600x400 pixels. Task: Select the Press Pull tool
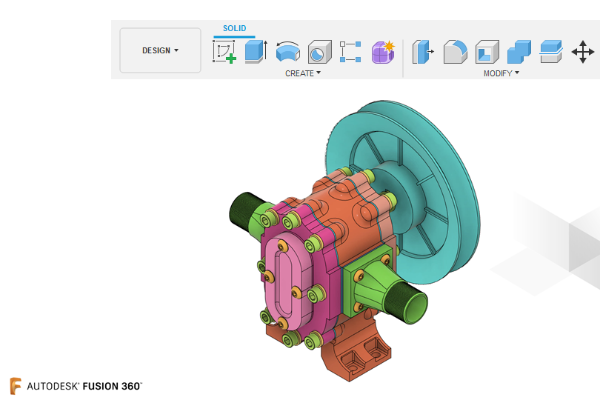click(423, 51)
